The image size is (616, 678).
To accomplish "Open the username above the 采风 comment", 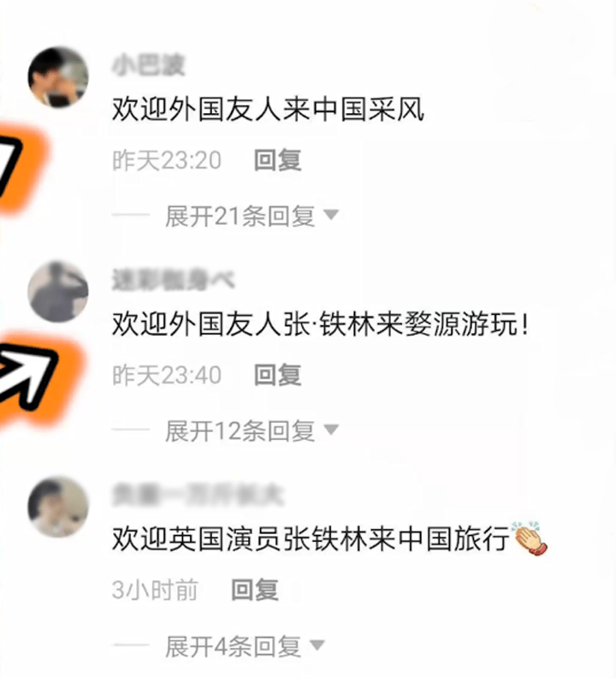I will pos(148,66).
